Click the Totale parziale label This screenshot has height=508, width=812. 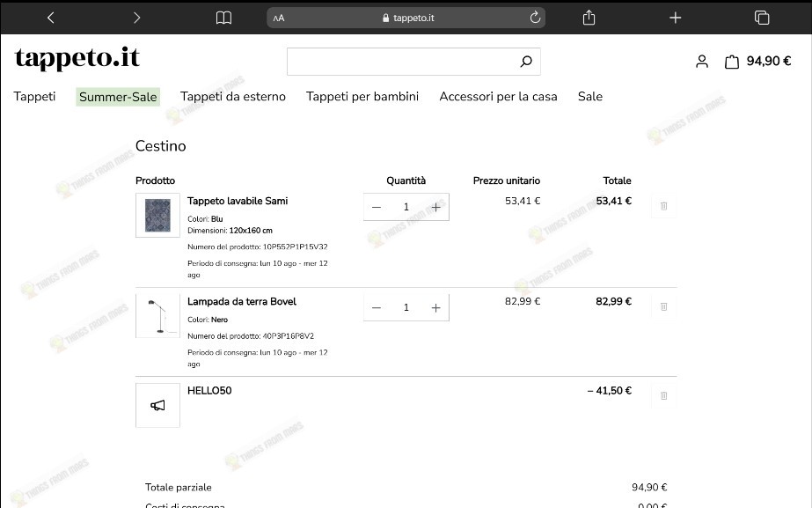tap(178, 487)
